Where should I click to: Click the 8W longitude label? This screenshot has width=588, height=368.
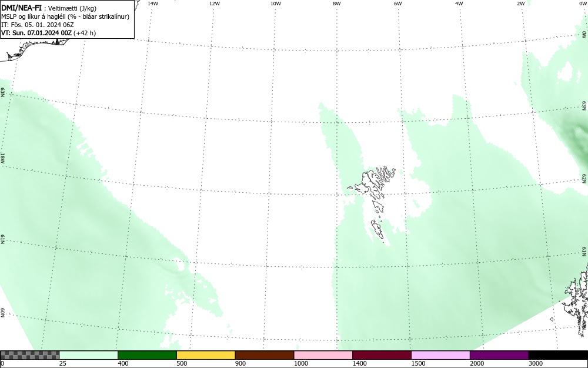[337, 4]
